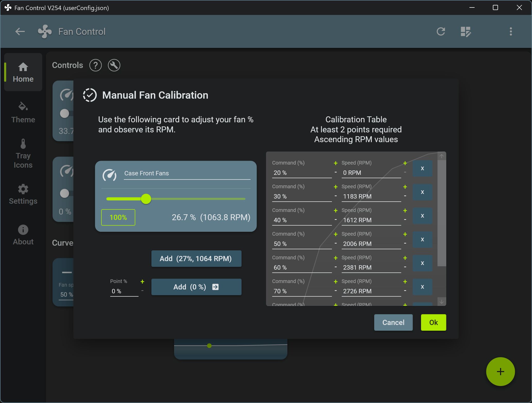
Task: Click the green floating add button
Action: pos(500,371)
